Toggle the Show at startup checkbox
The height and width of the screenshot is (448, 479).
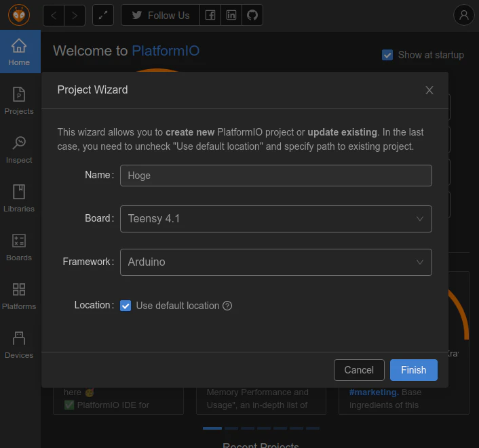click(387, 55)
